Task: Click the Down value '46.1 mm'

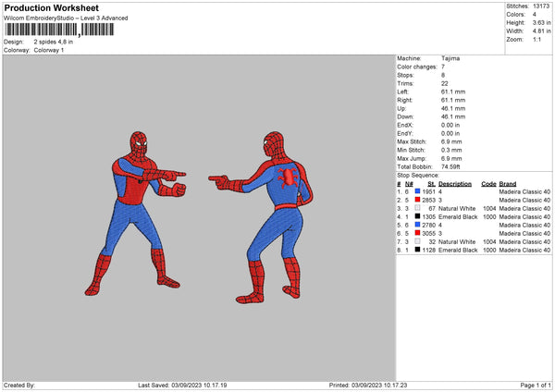Action: (x=453, y=116)
